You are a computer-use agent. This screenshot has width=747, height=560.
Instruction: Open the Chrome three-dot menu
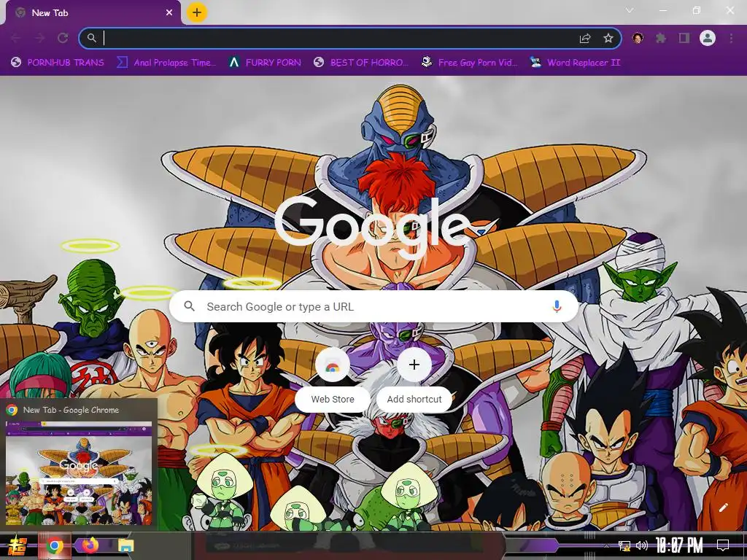(x=731, y=38)
